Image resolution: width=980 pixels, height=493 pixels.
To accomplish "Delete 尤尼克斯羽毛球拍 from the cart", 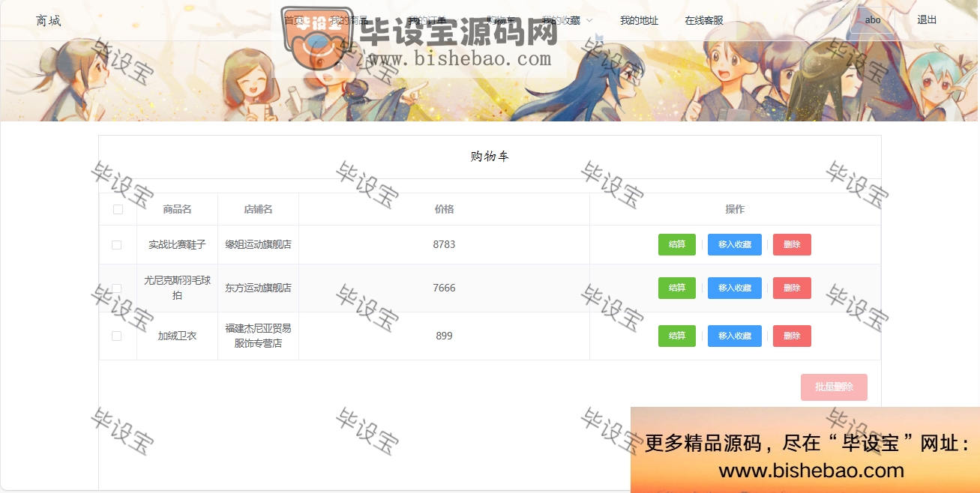I will (x=792, y=288).
